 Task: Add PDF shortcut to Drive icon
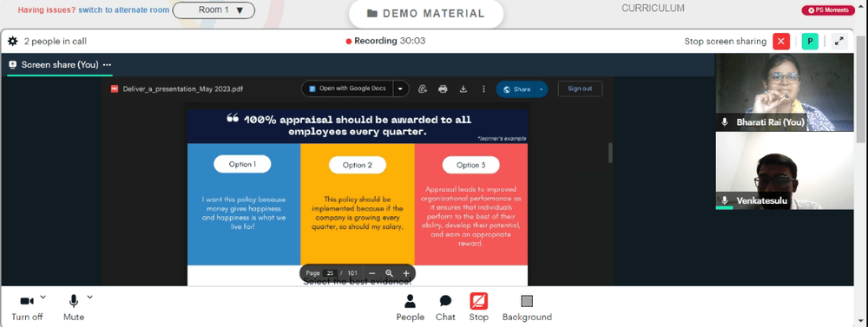[x=423, y=89]
